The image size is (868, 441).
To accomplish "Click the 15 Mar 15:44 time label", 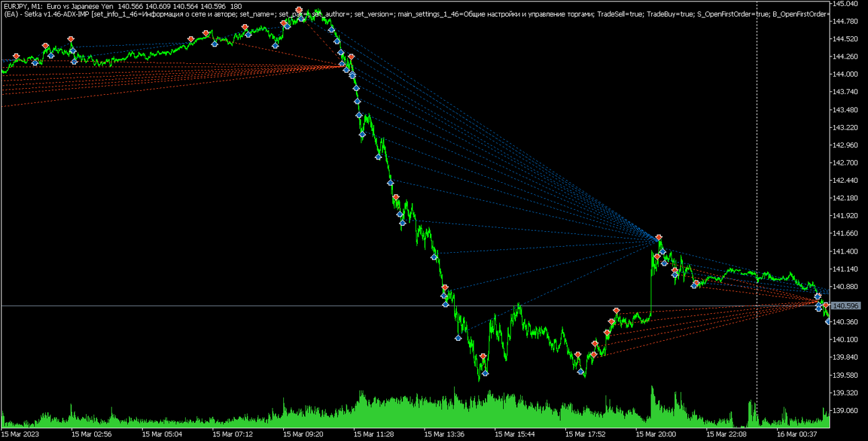I will (515, 434).
